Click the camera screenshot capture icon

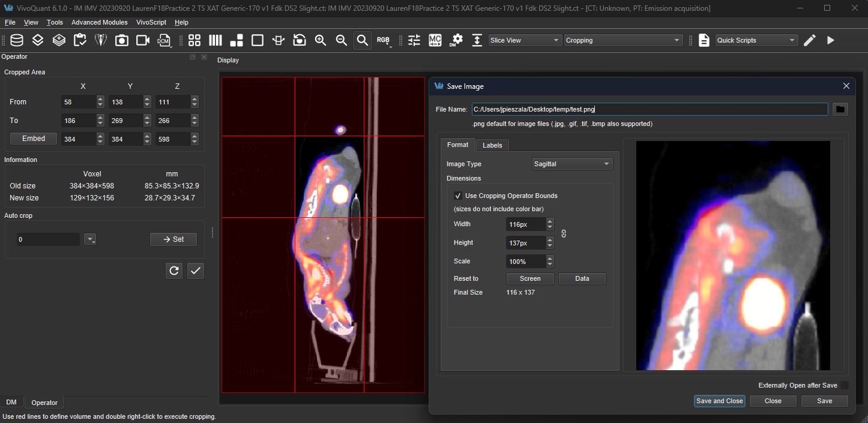pyautogui.click(x=122, y=40)
